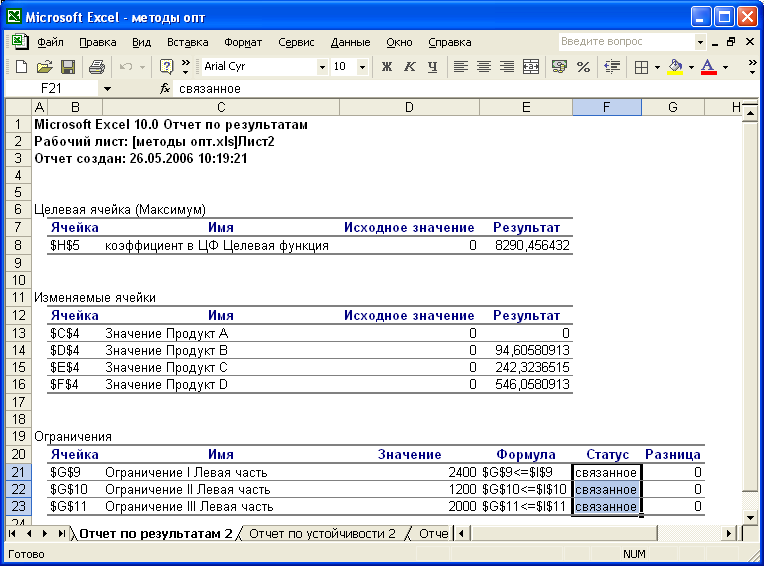Toggle Italic (К) formatting

coord(409,67)
